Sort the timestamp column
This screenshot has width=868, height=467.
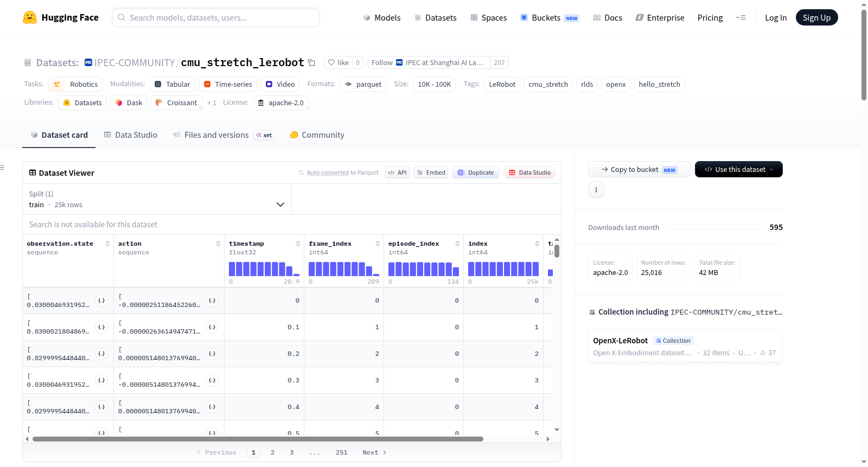(298, 244)
